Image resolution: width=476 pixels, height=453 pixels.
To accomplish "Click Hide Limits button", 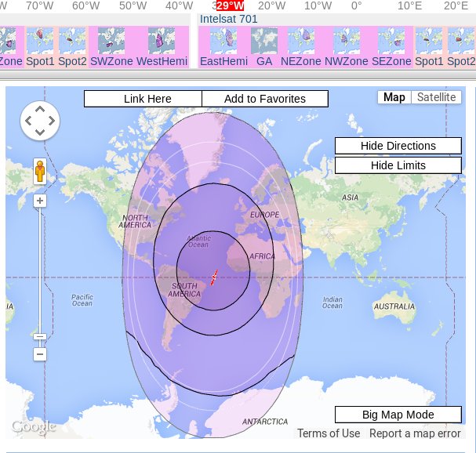I will pos(398,165).
